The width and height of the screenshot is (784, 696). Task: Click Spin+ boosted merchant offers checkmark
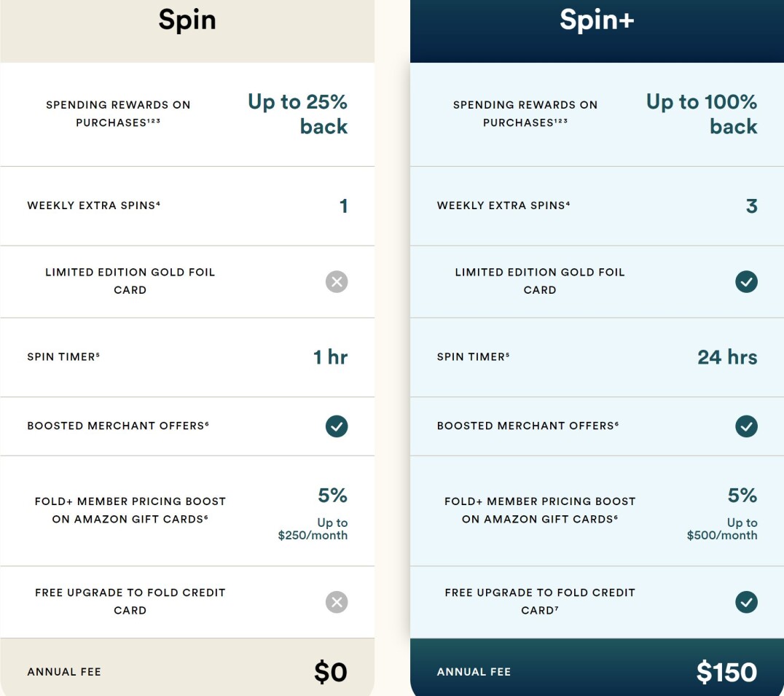coord(746,426)
